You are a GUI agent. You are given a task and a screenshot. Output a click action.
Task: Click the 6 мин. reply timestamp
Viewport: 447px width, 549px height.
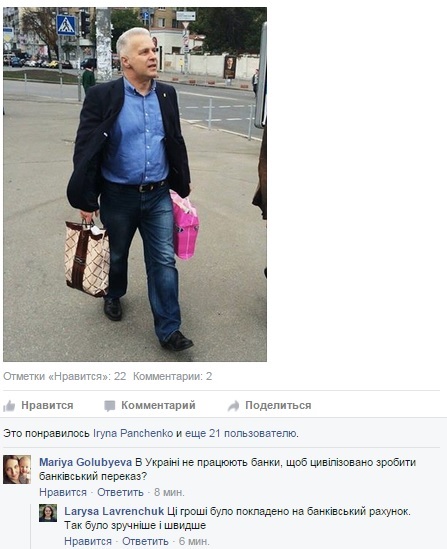194,541
